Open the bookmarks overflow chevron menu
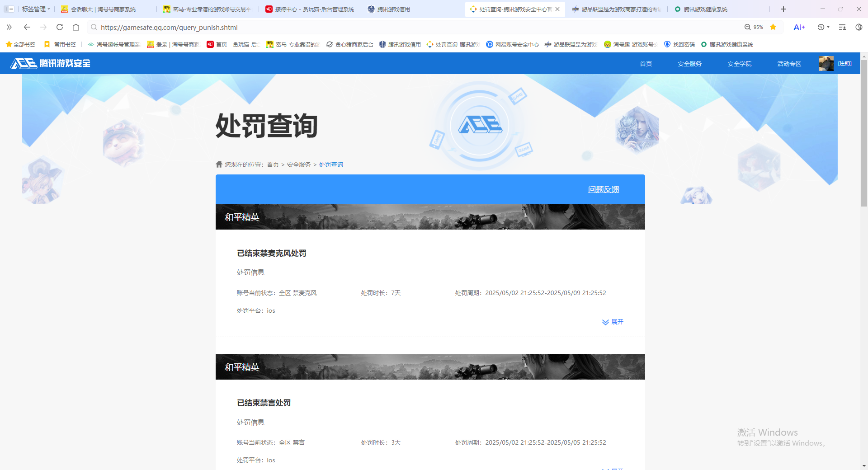The image size is (868, 470). (9, 27)
